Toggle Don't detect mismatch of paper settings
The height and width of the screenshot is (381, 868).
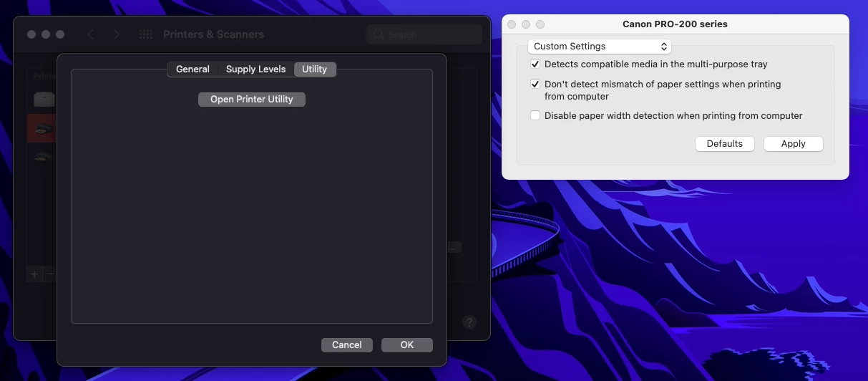[535, 85]
